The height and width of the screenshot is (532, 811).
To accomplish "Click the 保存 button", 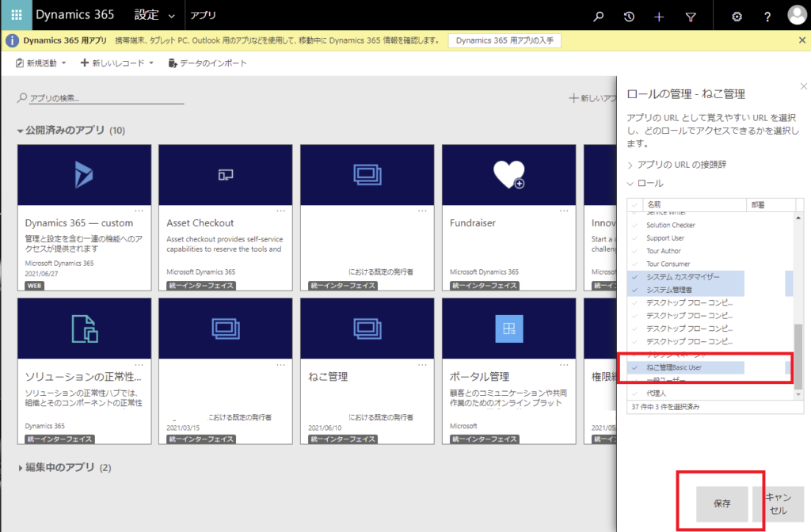I will tap(722, 503).
